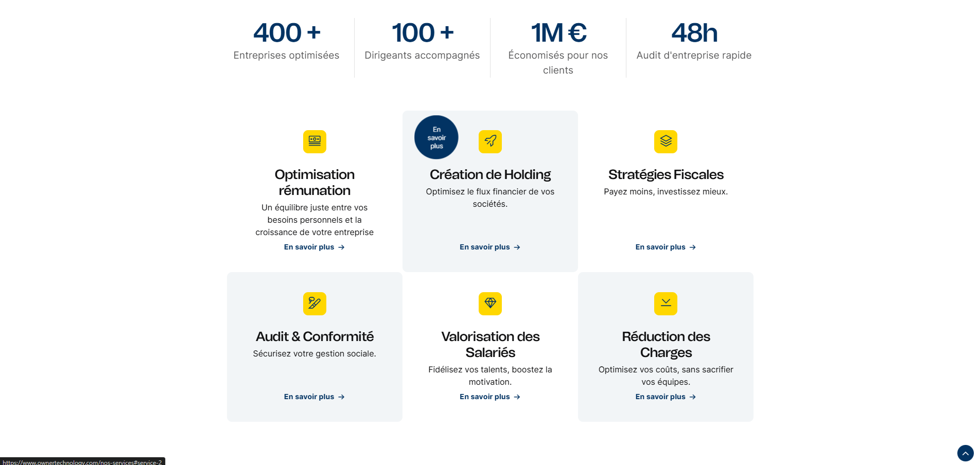Open "En savoir plus" under Valorisation des Salariés

489,397
